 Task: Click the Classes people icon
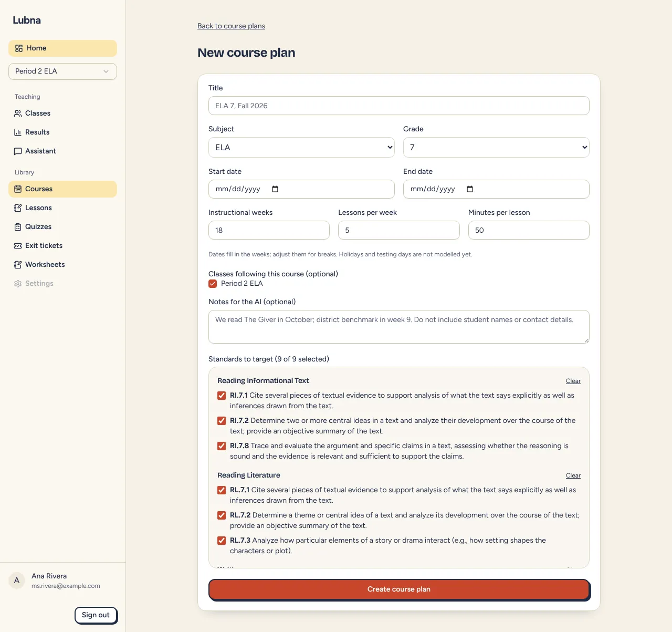click(18, 113)
